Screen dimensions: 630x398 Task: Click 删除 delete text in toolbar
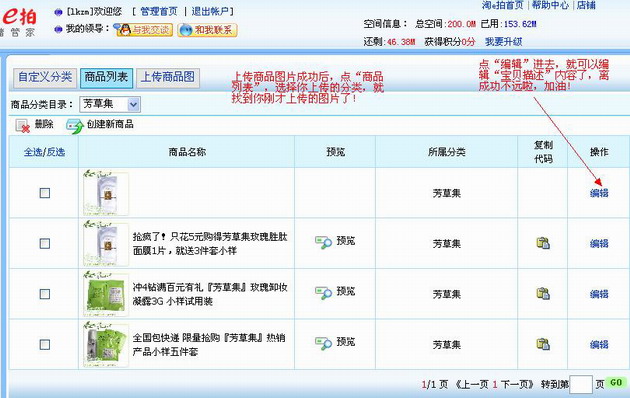(44, 124)
